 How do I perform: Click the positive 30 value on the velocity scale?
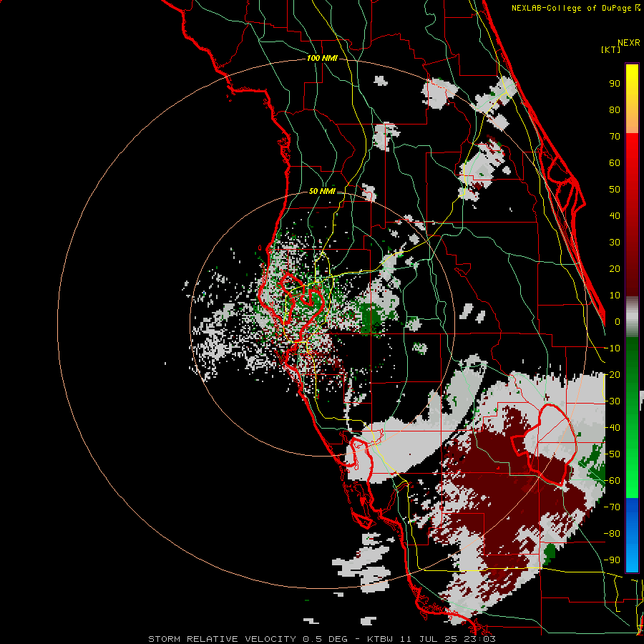coord(615,243)
